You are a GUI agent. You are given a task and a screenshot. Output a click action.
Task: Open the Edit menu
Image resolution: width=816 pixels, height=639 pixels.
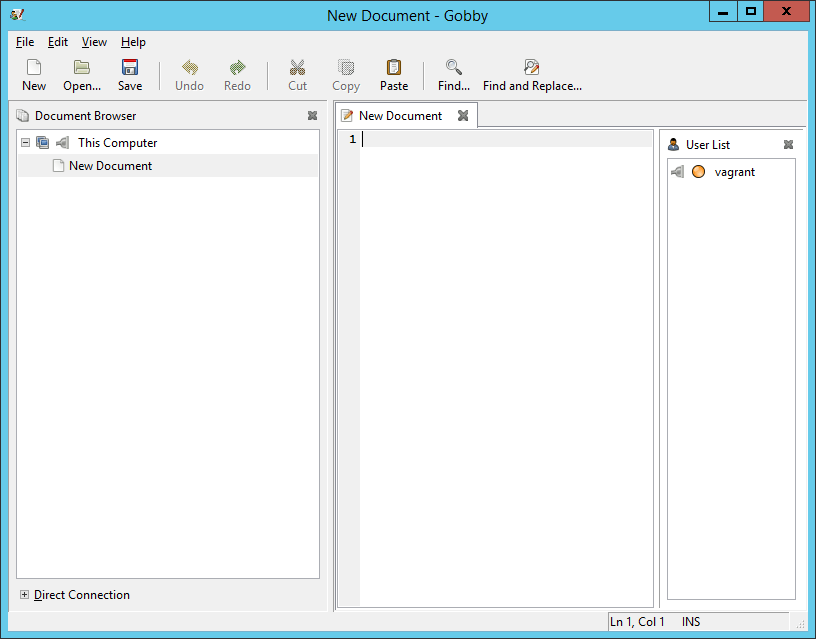pos(58,42)
